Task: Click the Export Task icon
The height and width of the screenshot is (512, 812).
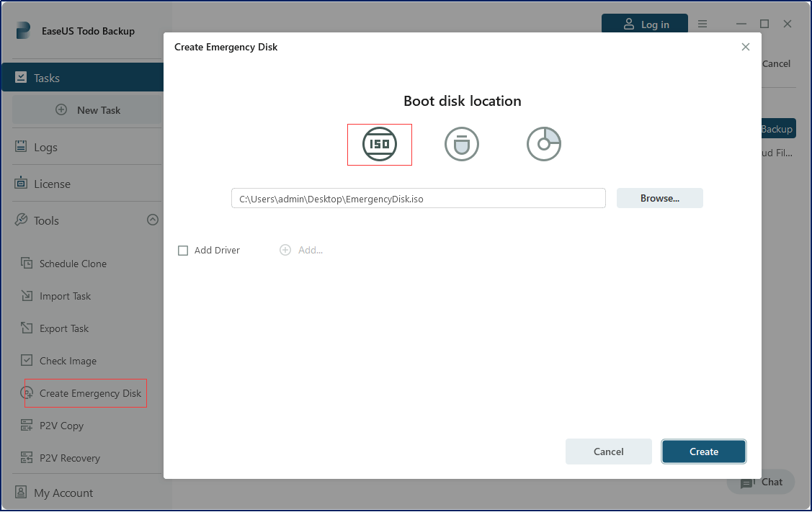Action: 27,328
